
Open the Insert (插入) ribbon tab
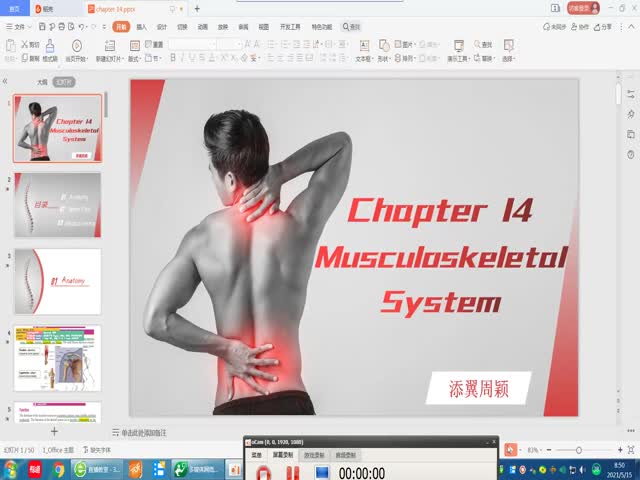click(x=141, y=27)
